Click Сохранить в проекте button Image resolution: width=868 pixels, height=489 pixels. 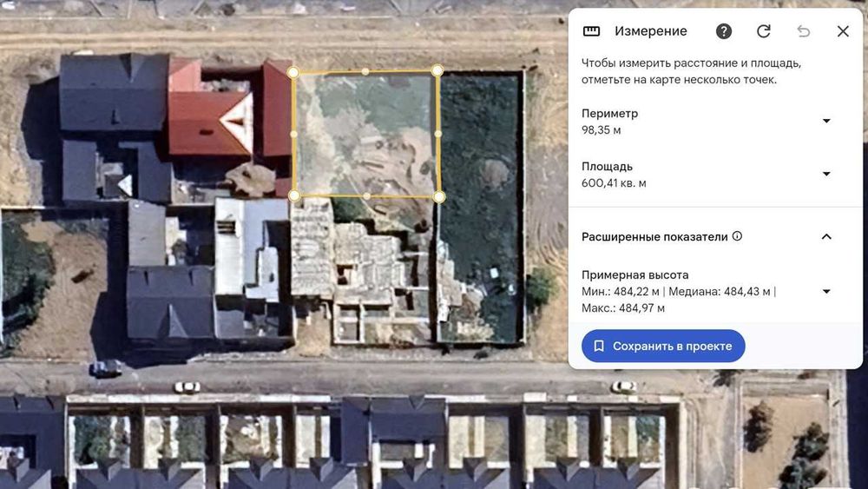coord(662,346)
